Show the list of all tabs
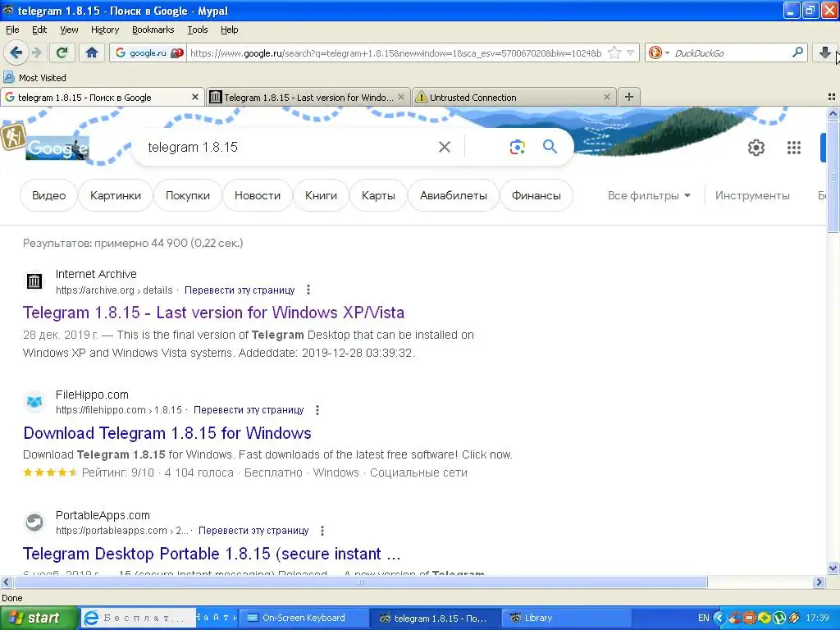Image resolution: width=840 pixels, height=630 pixels. (x=832, y=97)
